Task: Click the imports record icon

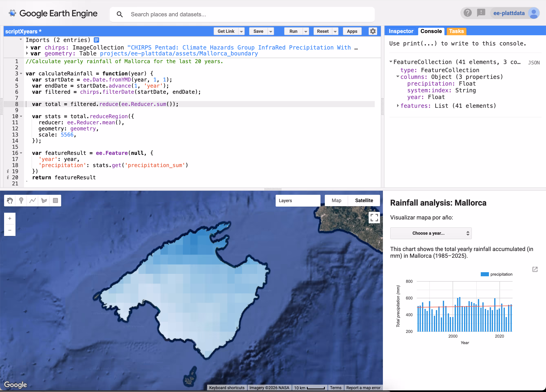Action: click(x=96, y=40)
